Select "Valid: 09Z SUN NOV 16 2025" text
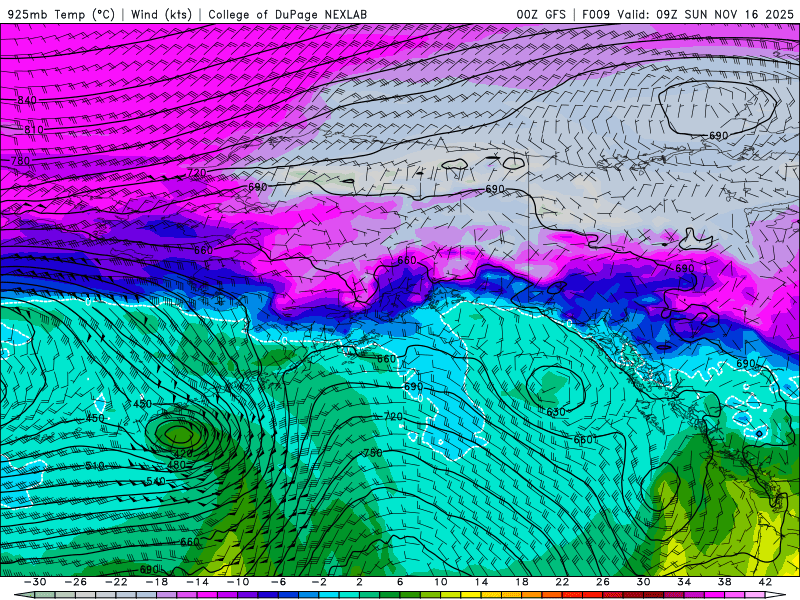Viewport: 800px width, 600px height. click(x=705, y=15)
